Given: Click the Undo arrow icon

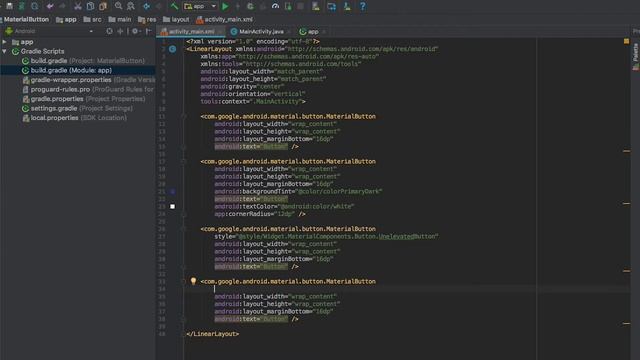Looking at the screenshot, I should (x=50, y=6).
